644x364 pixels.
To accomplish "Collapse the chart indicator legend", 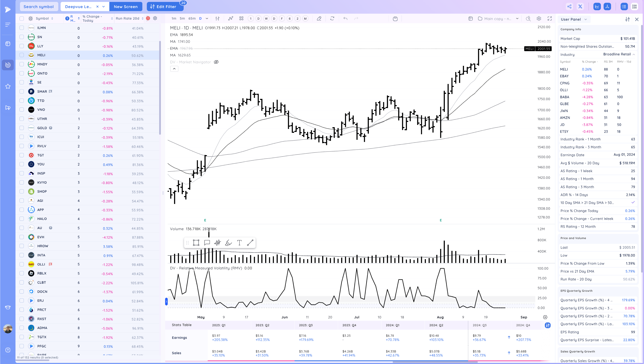I will [174, 69].
